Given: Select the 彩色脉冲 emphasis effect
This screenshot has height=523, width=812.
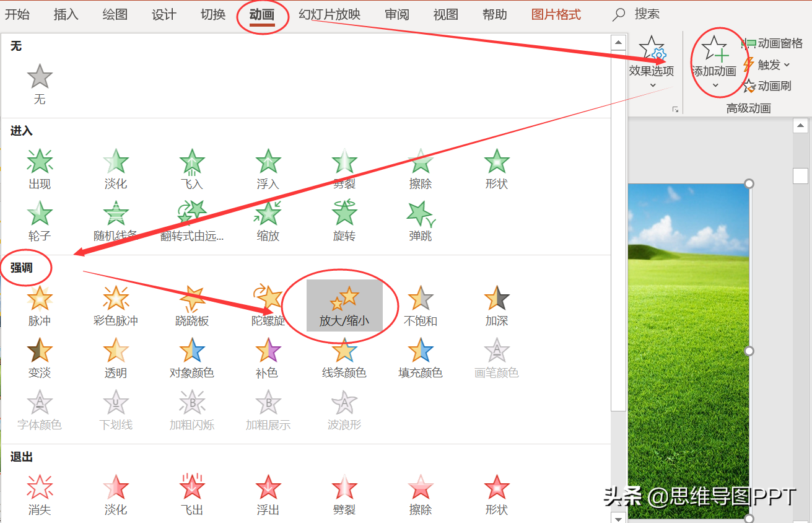Looking at the screenshot, I should pos(116,305).
